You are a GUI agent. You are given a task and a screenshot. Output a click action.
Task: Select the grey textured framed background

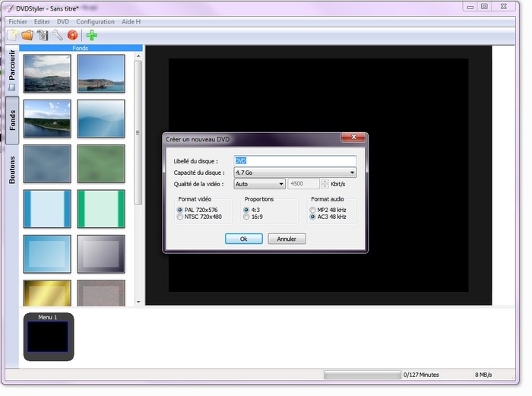[x=101, y=293]
